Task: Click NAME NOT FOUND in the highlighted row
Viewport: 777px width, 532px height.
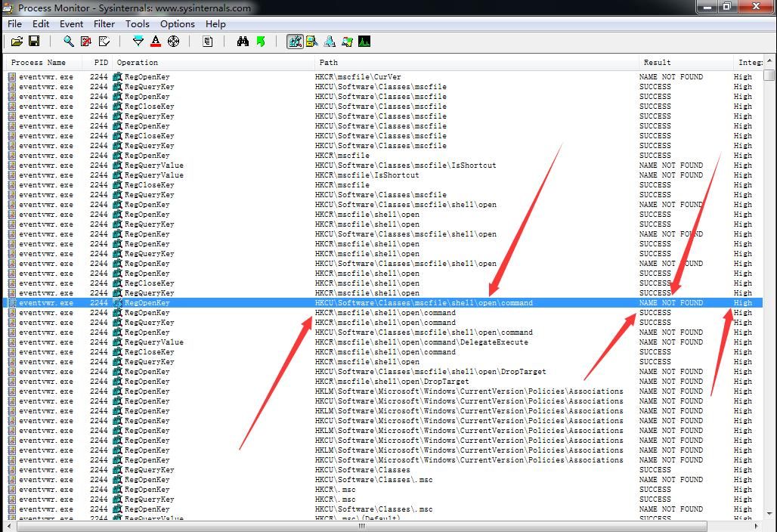Action: [671, 303]
